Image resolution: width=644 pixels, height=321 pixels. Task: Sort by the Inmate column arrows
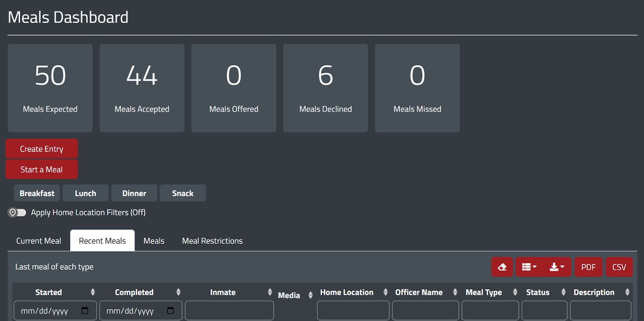click(x=270, y=292)
